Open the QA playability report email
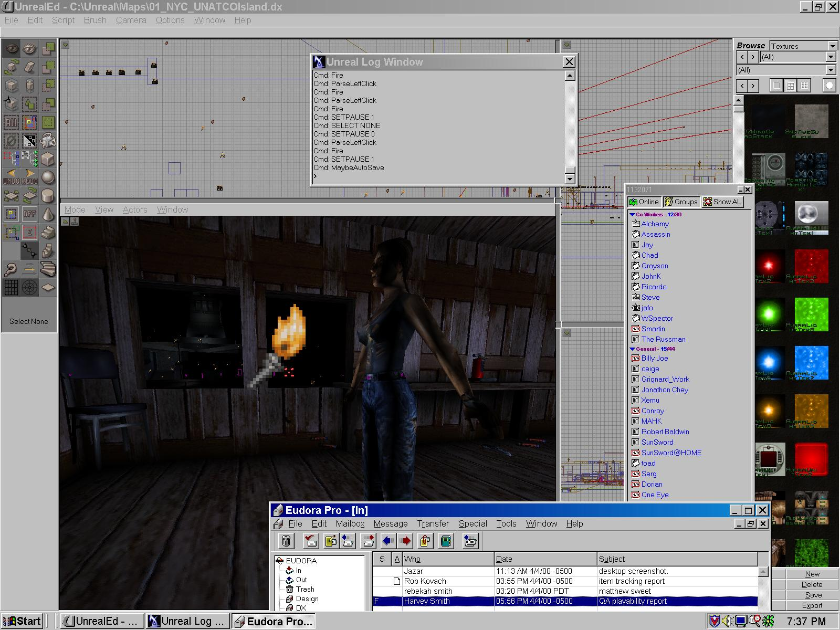840x630 pixels. coord(565,601)
